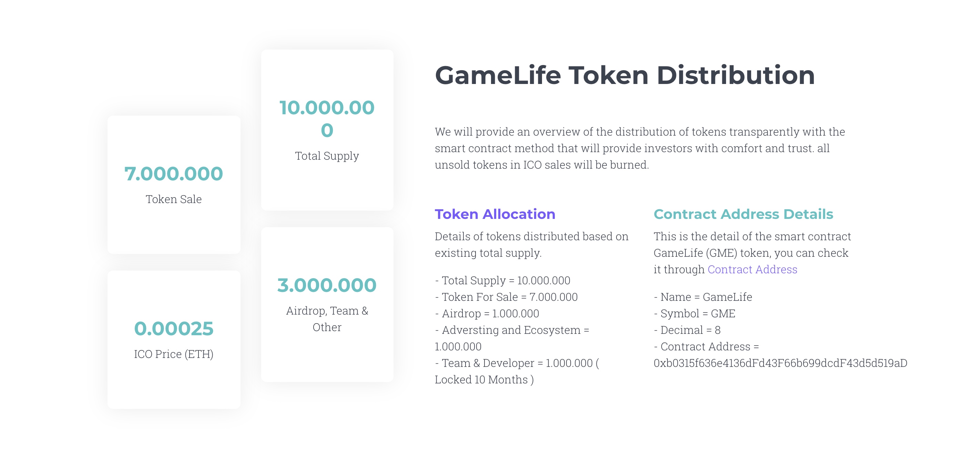
Task: Click the 10.000.000 Total Supply number
Action: 327,118
